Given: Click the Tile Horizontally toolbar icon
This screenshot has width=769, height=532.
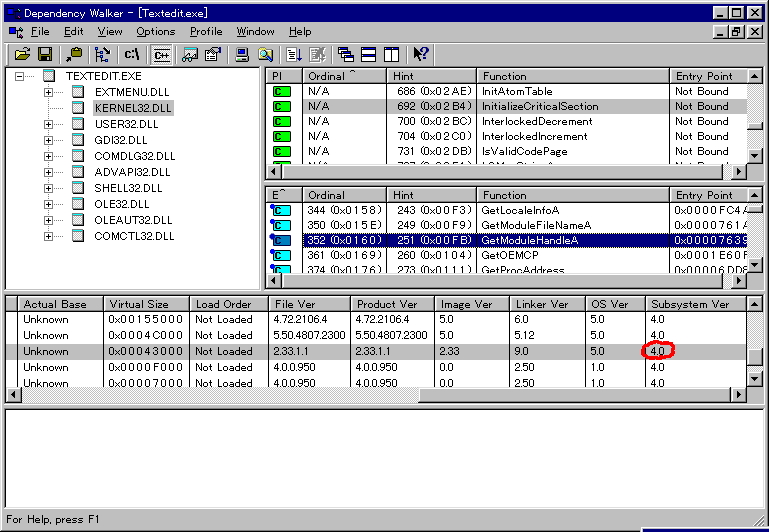Looking at the screenshot, I should (x=369, y=54).
